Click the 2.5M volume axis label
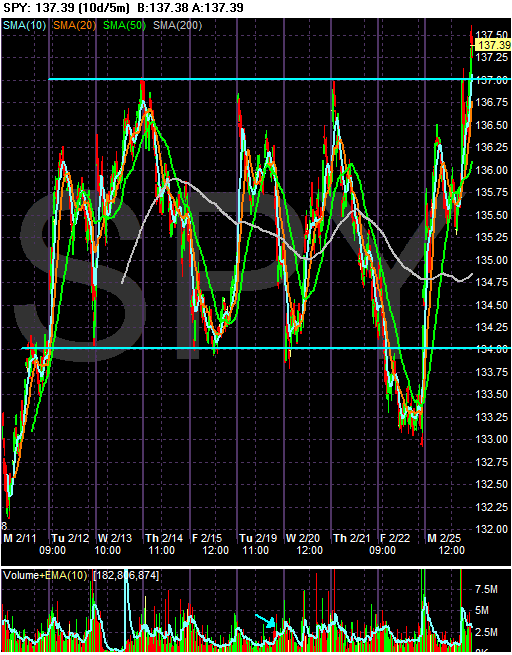 (487, 632)
